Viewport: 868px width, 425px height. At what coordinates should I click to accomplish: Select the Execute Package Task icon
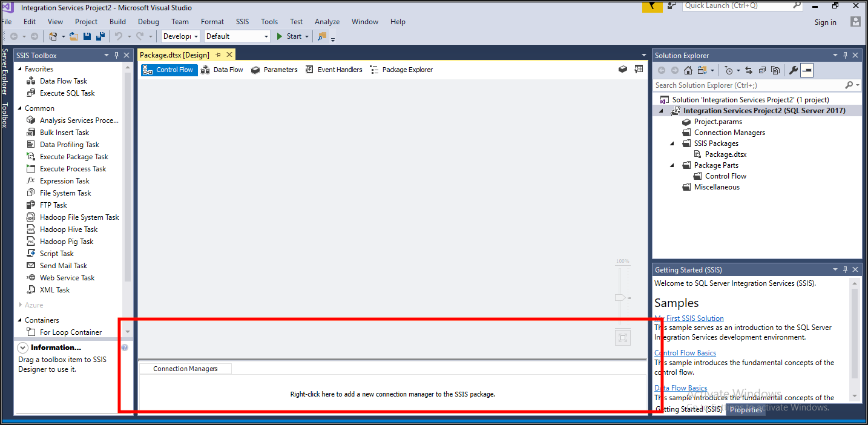(x=31, y=157)
